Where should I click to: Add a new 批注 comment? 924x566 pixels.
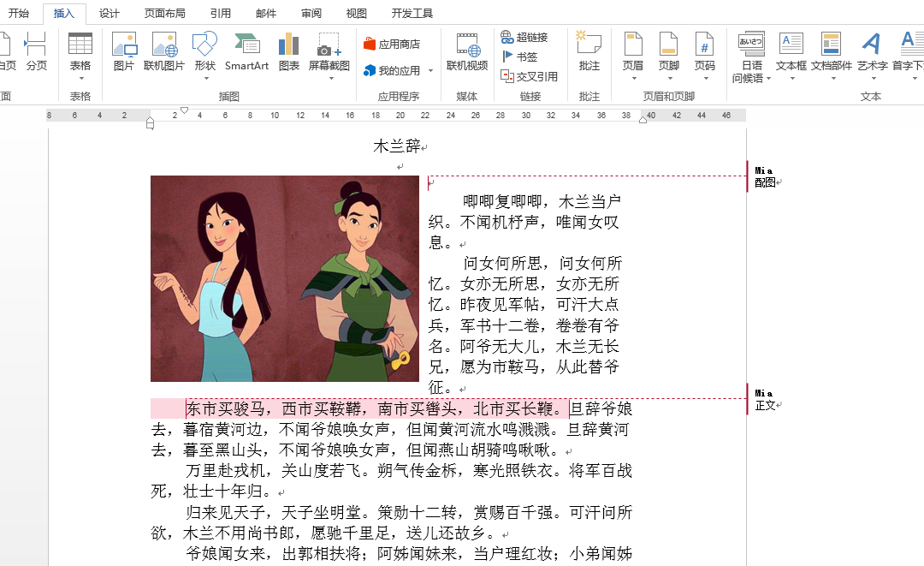pyautogui.click(x=589, y=51)
